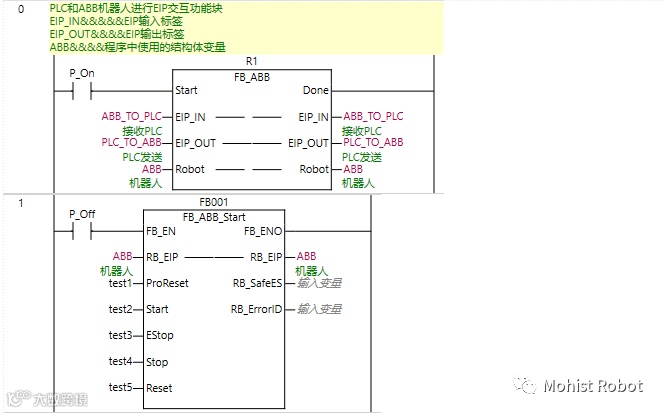Click RB_EIP input pin of FB_ABB_Start
The width and height of the screenshot is (664, 413).
click(162, 257)
